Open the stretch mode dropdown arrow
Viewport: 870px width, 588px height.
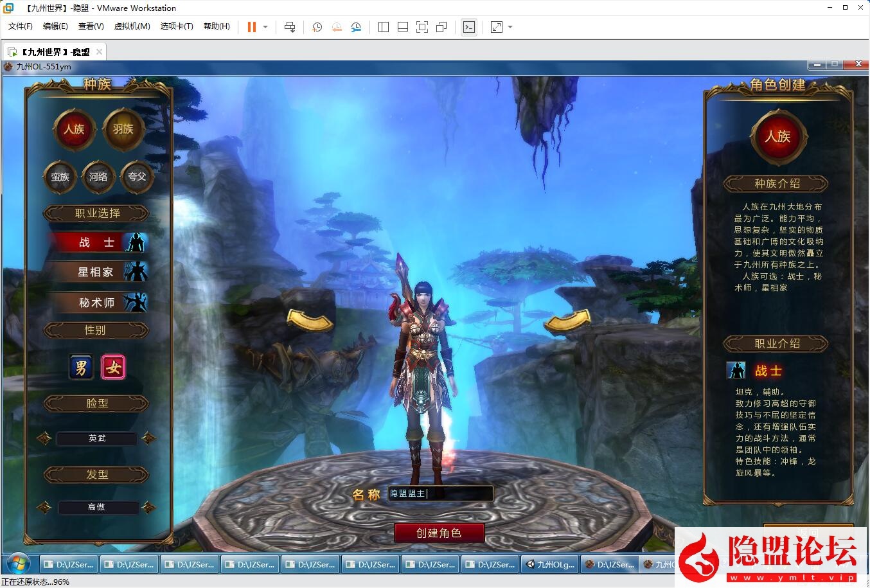pos(510,27)
